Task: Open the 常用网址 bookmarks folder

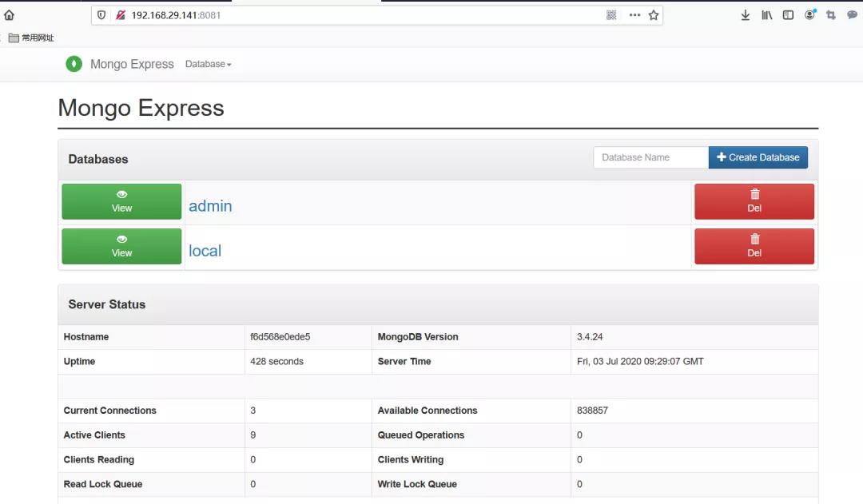Action: pos(31,38)
